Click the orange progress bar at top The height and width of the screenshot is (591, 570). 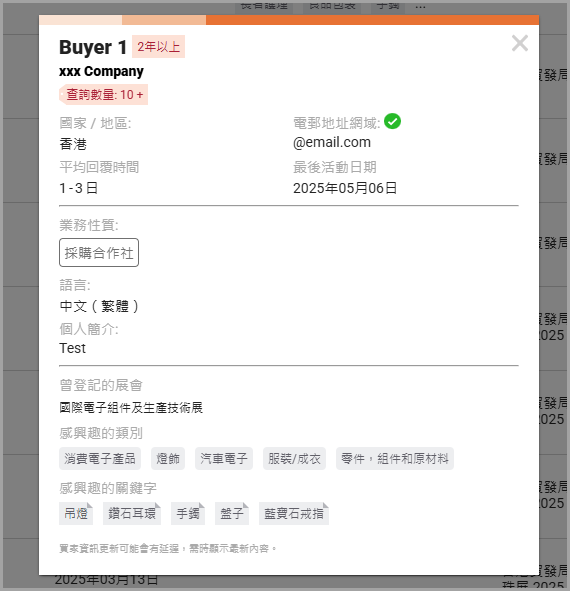(289, 20)
